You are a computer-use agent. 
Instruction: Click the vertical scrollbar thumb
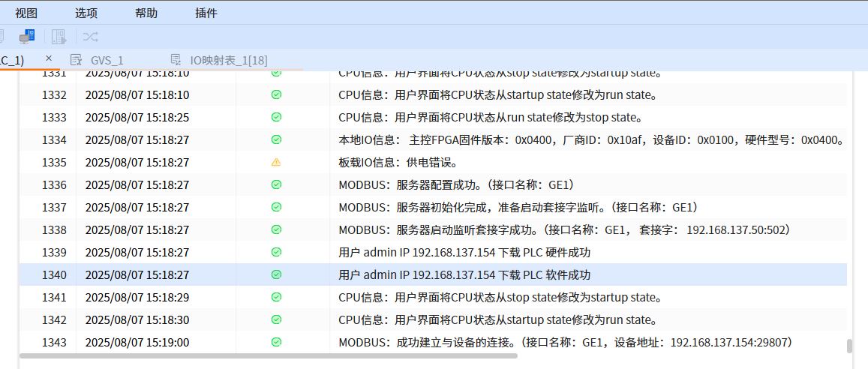click(849, 346)
